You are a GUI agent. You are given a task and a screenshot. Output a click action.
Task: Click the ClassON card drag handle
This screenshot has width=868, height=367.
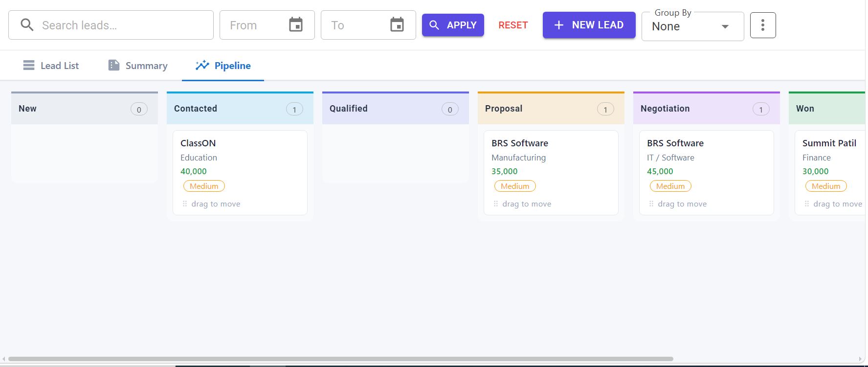[185, 204]
